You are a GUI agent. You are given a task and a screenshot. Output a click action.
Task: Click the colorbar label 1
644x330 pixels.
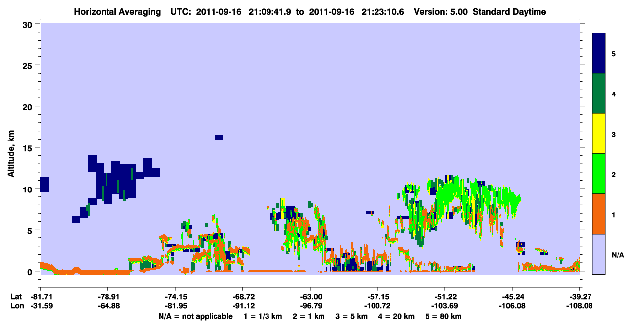(x=614, y=215)
